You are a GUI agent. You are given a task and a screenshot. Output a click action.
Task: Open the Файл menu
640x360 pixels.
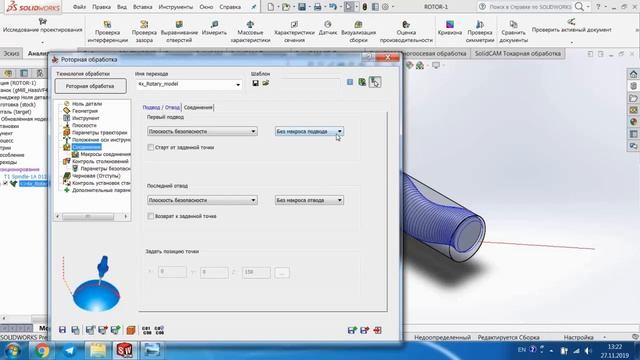(x=79, y=7)
